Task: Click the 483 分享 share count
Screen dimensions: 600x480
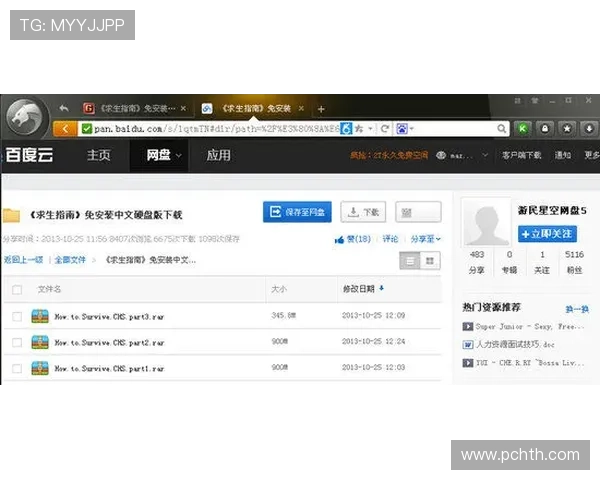Action: (x=476, y=262)
